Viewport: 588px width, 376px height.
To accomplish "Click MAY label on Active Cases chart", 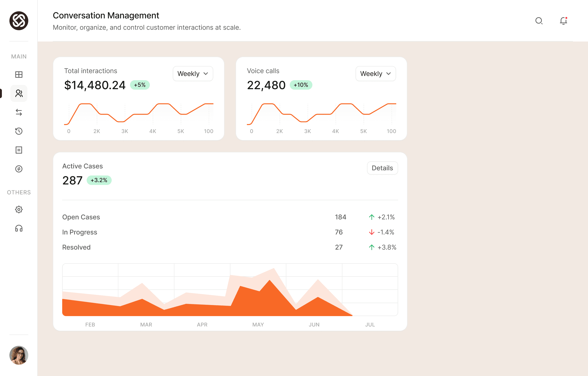I will pos(258,325).
